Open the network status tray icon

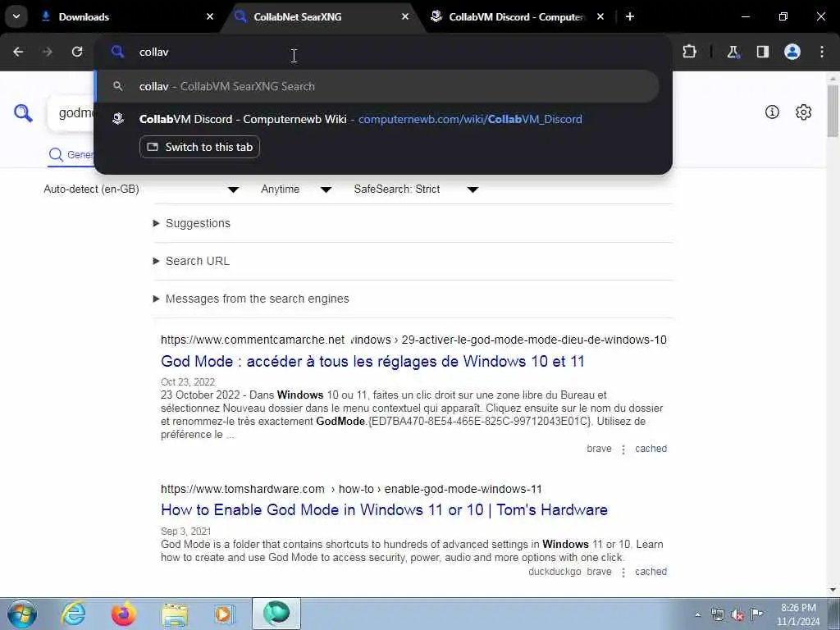pyautogui.click(x=717, y=614)
